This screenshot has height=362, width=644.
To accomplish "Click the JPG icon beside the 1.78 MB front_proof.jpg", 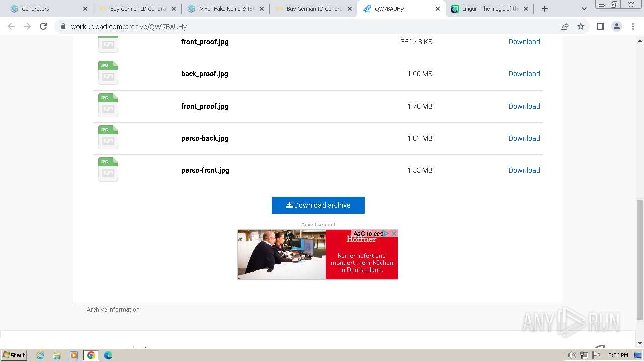I will click(108, 105).
